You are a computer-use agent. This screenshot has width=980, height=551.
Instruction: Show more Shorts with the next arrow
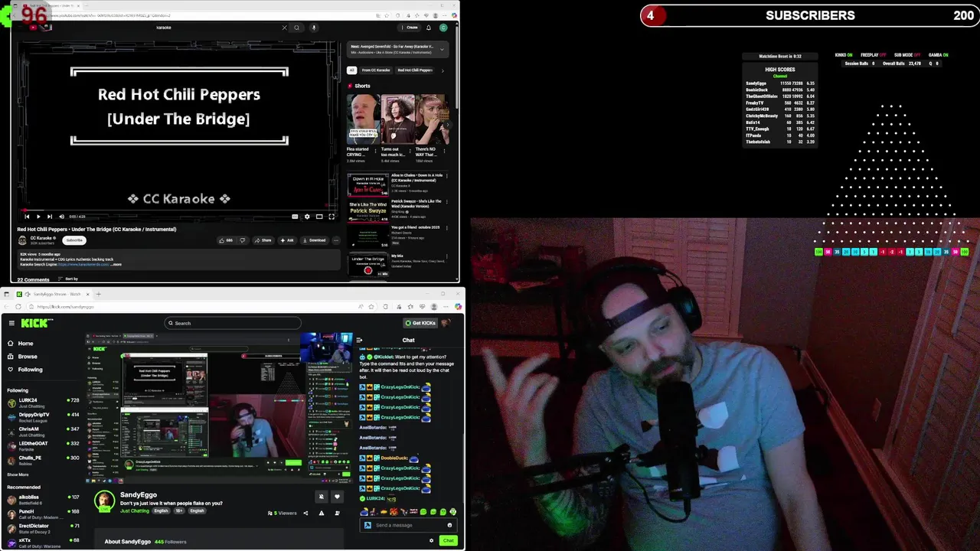click(449, 125)
